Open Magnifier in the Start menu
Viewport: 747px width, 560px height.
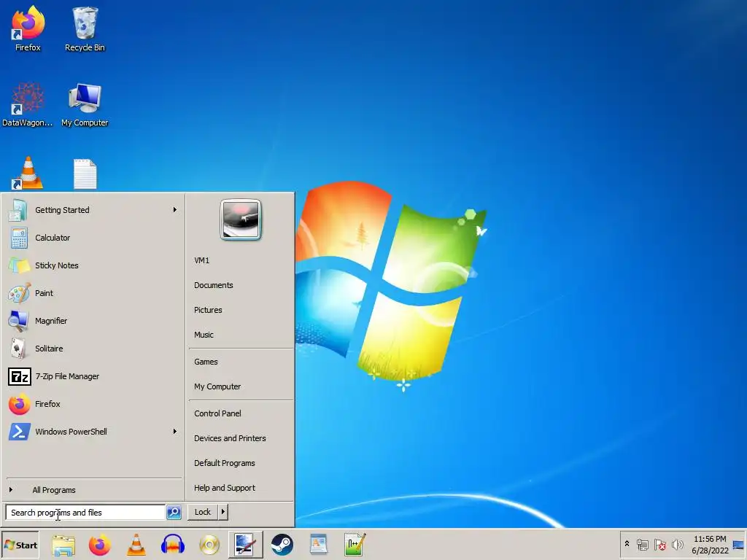(93, 321)
